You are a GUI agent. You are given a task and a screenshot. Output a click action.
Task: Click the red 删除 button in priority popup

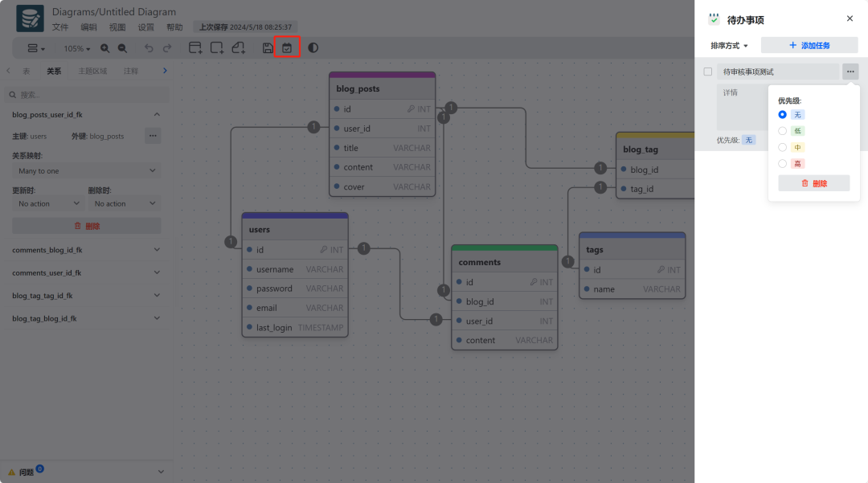813,183
